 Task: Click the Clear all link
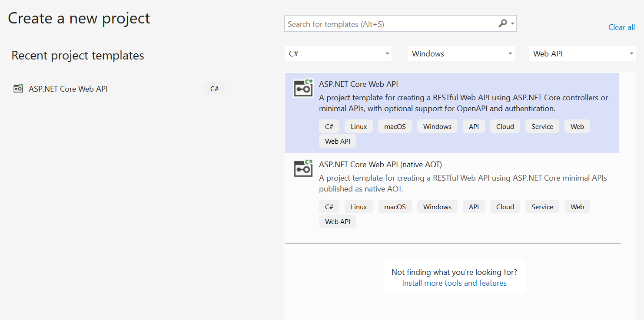tap(621, 27)
